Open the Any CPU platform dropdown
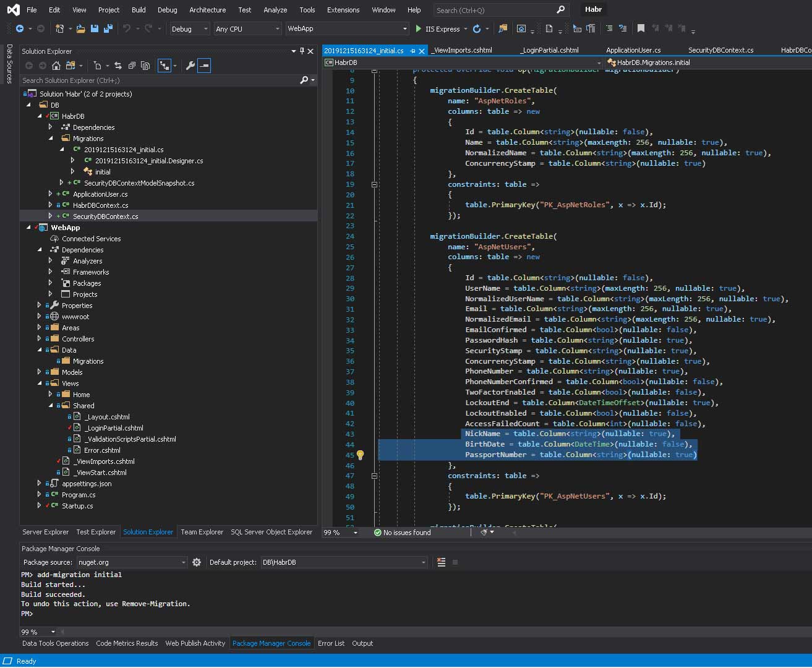Viewport: 812px width, 668px height. point(247,29)
